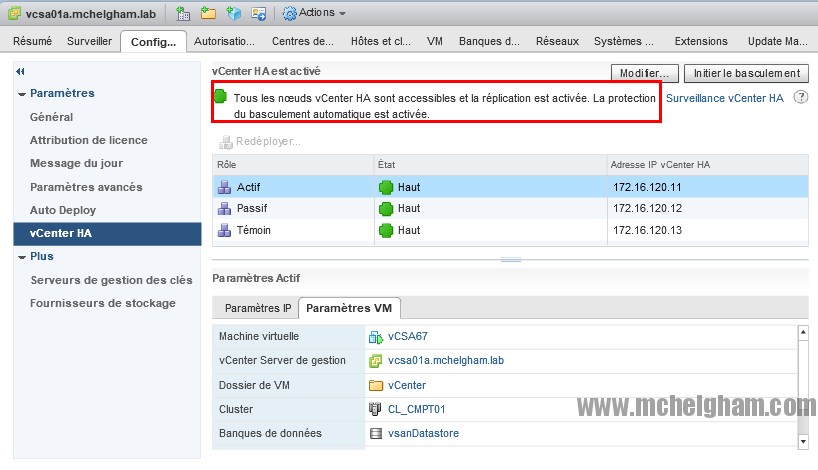Click Initier le basculement button

point(746,74)
